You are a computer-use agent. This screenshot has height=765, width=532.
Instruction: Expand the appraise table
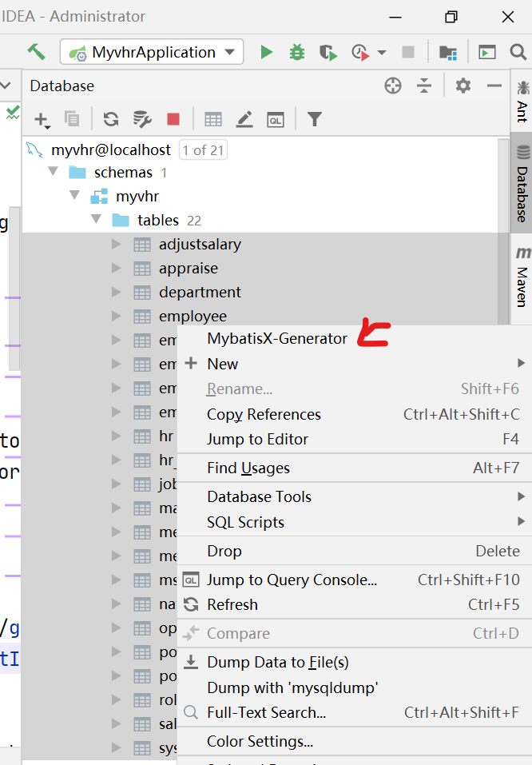(x=116, y=268)
